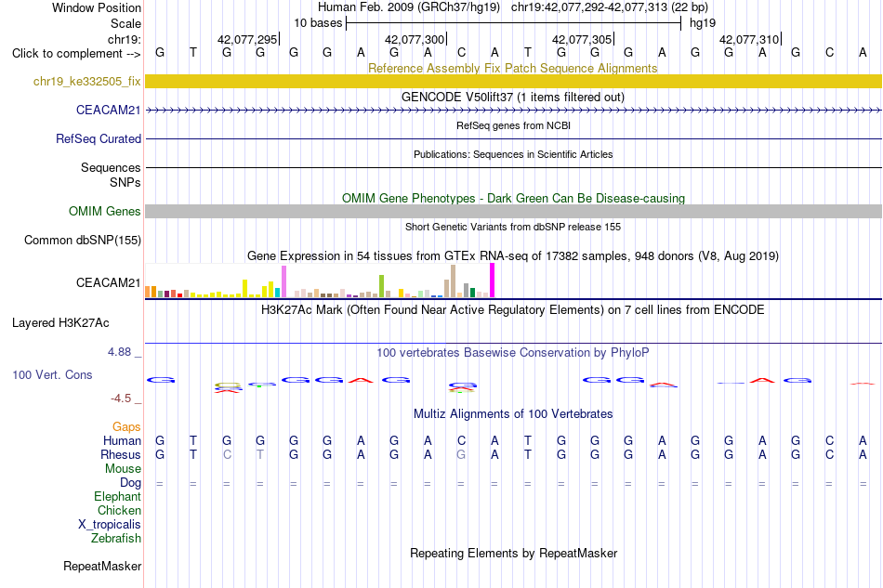
Task: Select the Publications: Sequences in Scientific Articles title
Action: tap(513, 154)
